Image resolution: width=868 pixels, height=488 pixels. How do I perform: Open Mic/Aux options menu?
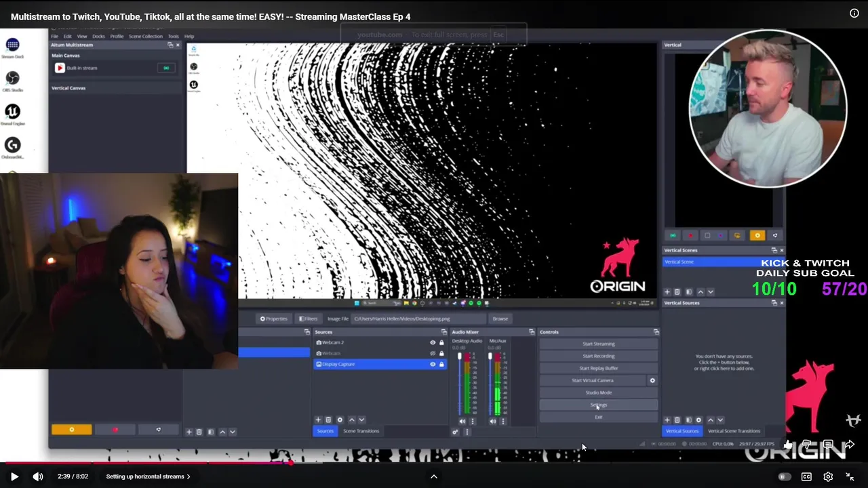(502, 421)
